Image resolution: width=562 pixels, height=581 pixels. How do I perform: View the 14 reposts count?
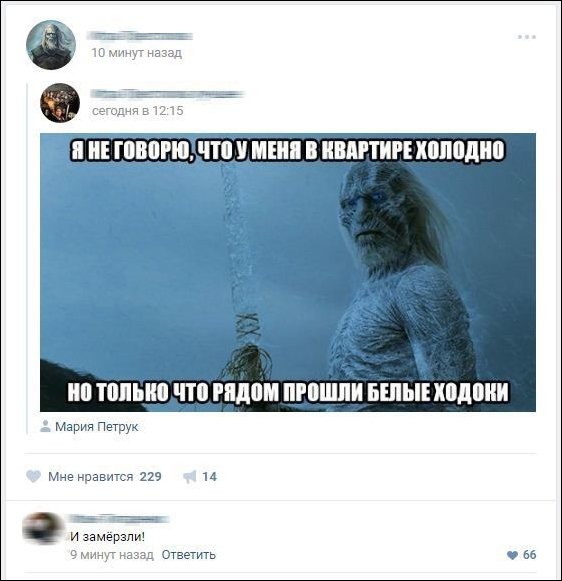click(209, 477)
